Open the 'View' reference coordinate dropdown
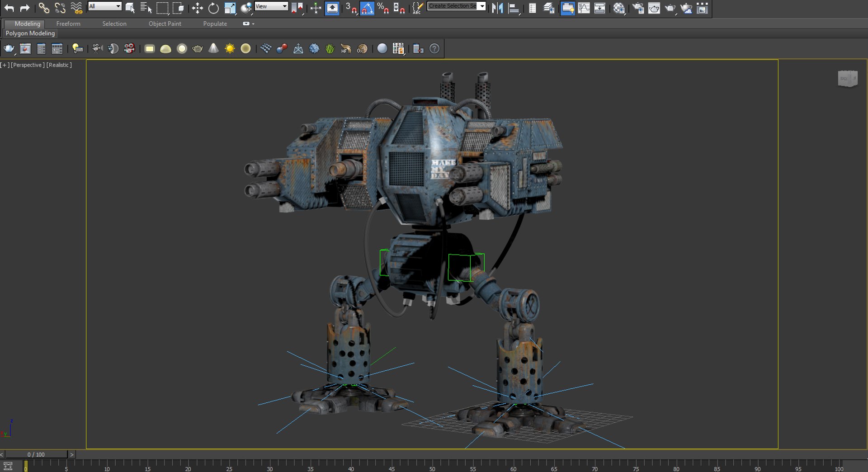This screenshot has width=868, height=472. coord(271,6)
